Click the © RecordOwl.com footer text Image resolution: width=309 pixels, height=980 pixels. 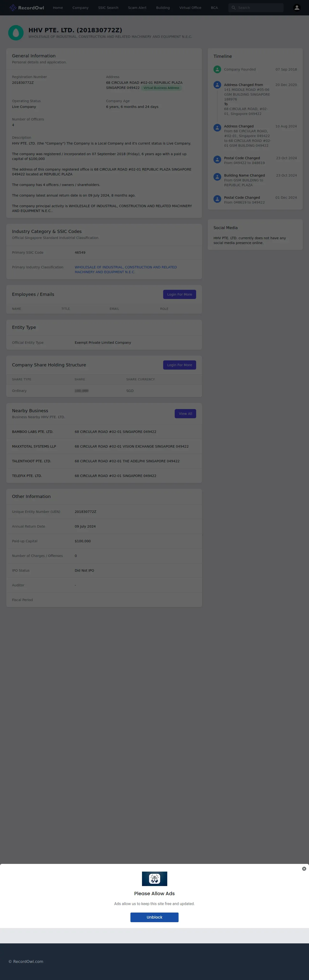click(x=26, y=961)
